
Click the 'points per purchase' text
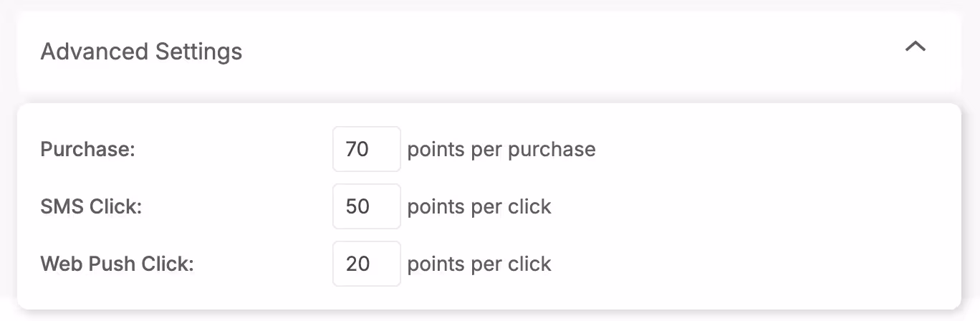(501, 149)
